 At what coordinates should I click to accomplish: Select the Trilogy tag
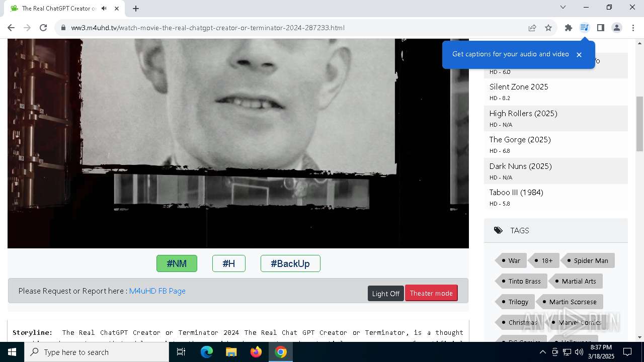click(515, 302)
